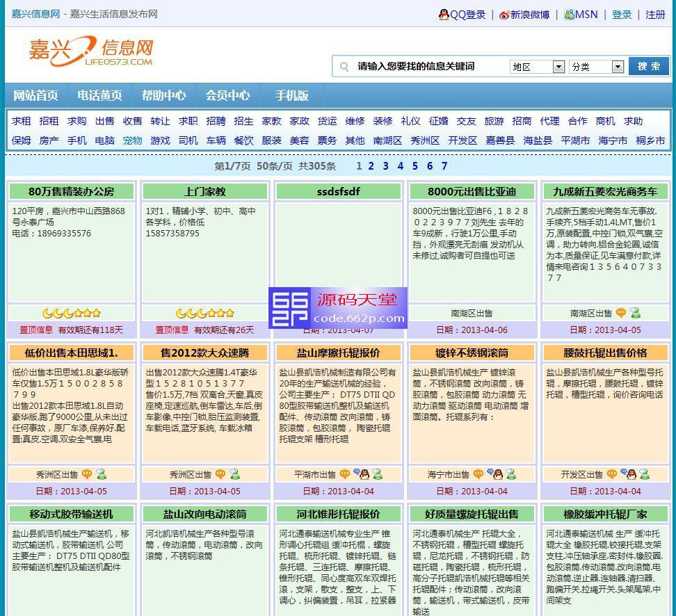Open the 8000元出售比亚迪 listing title

click(472, 191)
